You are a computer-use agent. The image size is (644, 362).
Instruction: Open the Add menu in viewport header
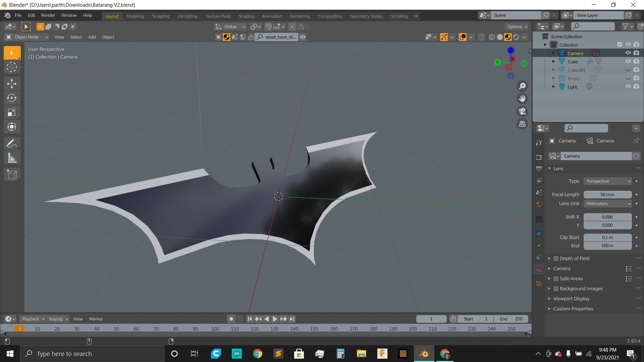[x=92, y=37]
